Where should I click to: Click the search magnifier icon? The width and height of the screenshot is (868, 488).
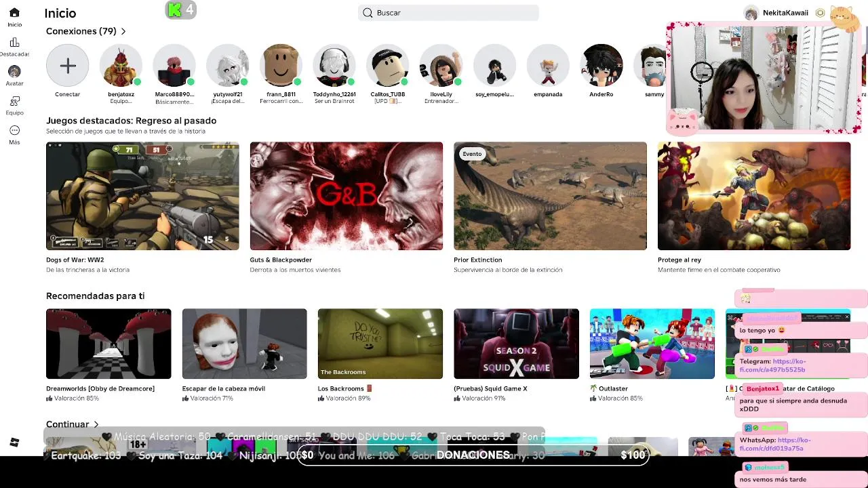point(368,13)
